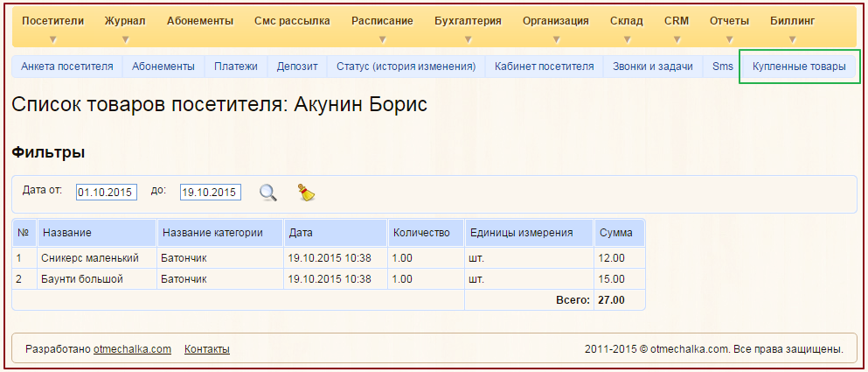Viewport: 868px width, 372px height.
Task: Click the 12.00 sum cell
Action: pyautogui.click(x=620, y=258)
